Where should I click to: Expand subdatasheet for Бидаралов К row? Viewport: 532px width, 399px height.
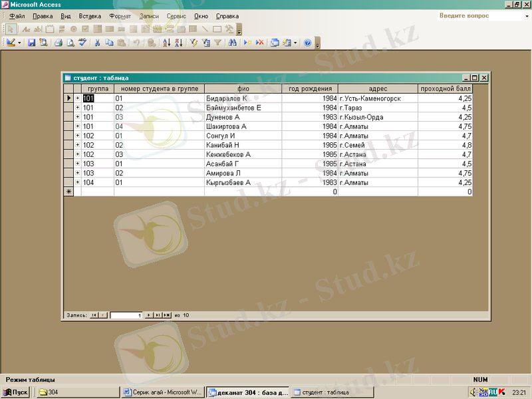77,98
